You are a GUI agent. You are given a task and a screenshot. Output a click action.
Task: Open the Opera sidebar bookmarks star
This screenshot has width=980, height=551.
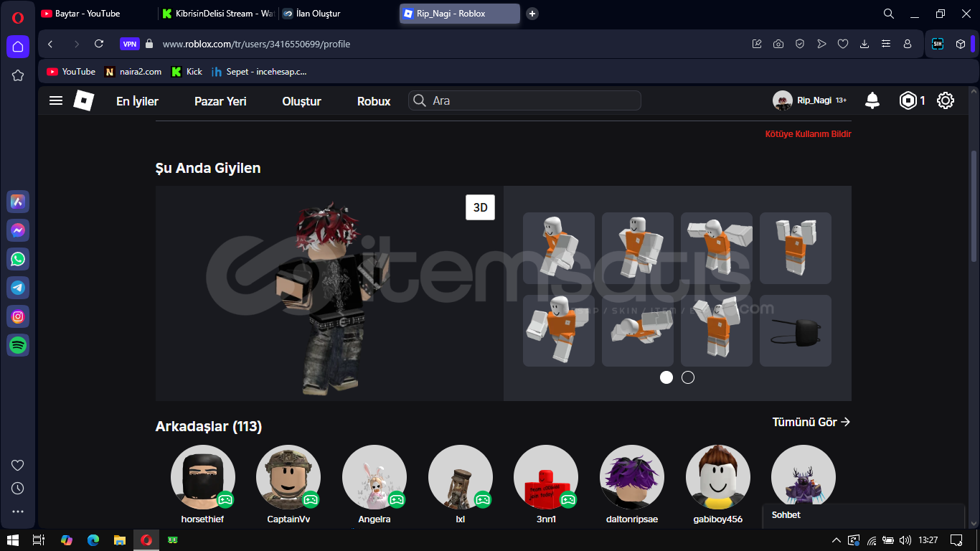coord(18,75)
